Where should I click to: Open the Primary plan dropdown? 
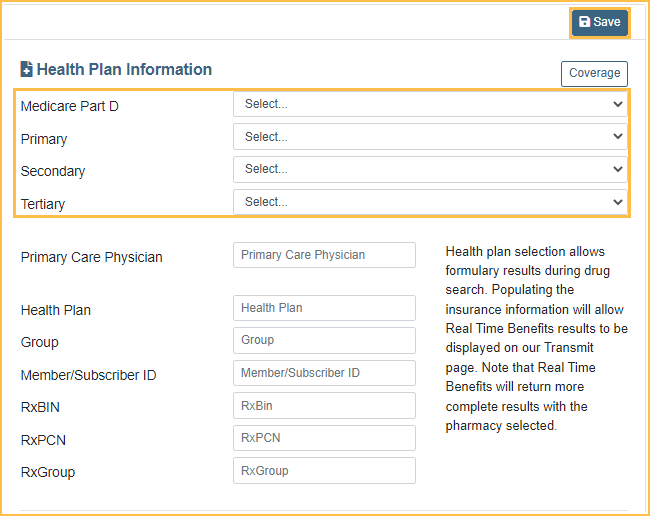430,137
